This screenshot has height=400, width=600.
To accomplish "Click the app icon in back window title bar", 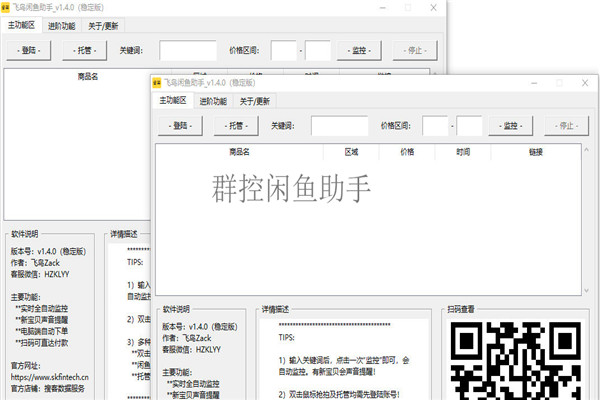I will (x=5, y=7).
